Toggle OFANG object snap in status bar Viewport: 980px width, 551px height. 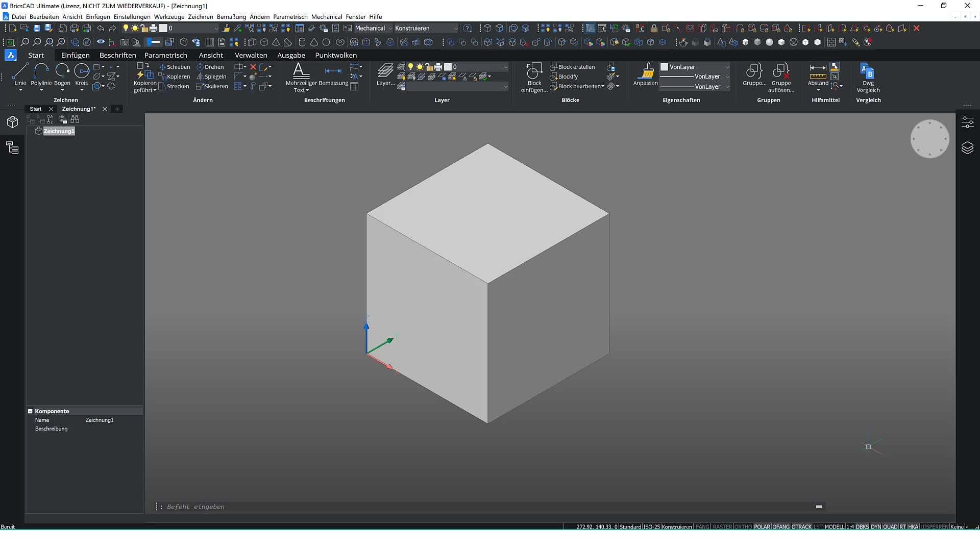[781, 527]
